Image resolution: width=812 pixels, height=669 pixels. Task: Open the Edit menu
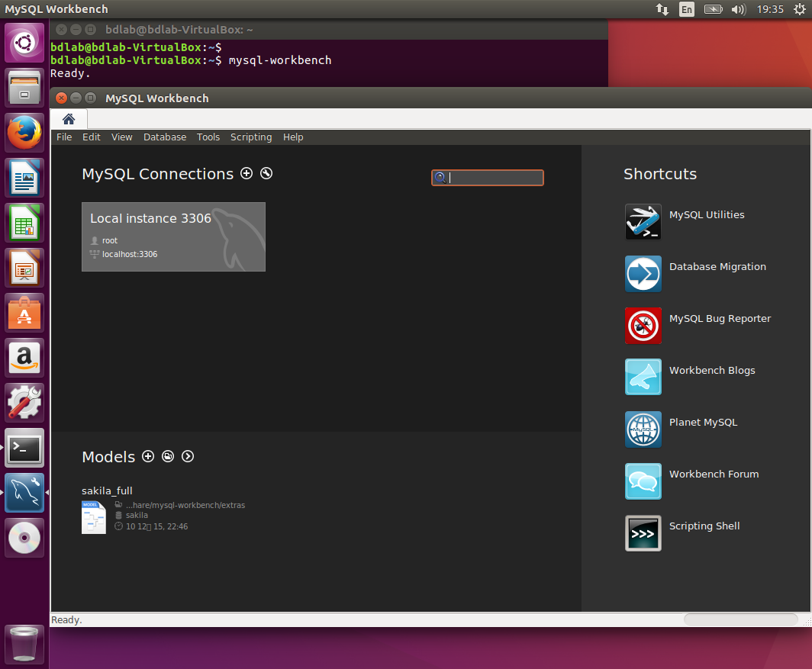pos(91,137)
